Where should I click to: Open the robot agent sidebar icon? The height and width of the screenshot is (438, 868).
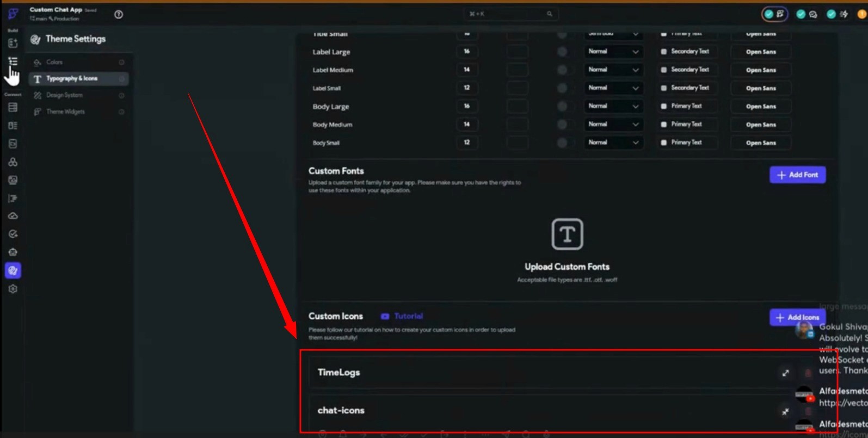coord(13,252)
